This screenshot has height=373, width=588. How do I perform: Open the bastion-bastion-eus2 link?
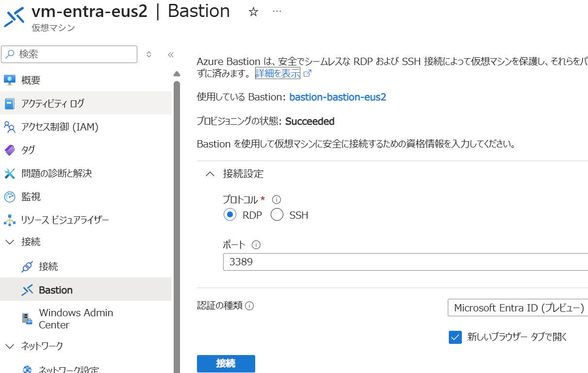338,97
